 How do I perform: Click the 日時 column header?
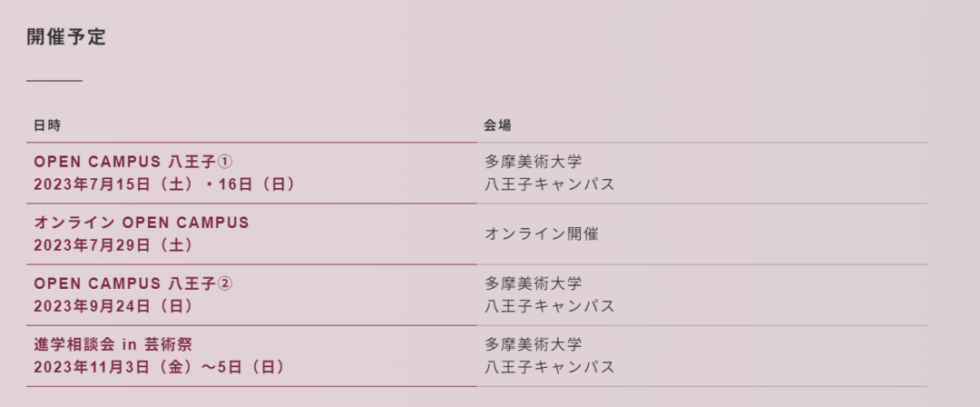[x=47, y=125]
